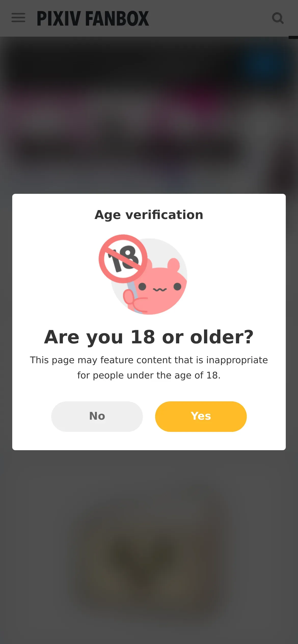Click the empty header space beside the logo
The image size is (298, 644).
tap(210, 18)
